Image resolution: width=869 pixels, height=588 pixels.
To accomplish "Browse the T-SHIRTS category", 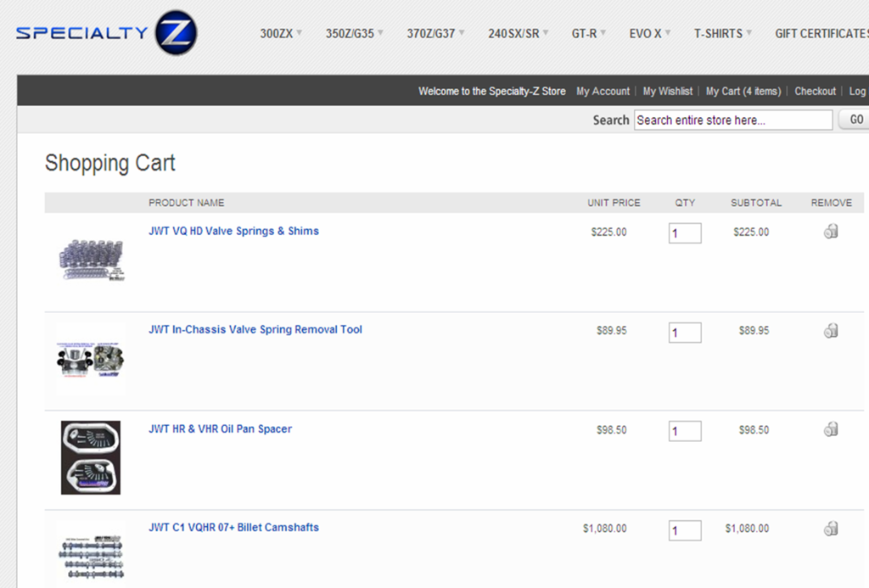I will click(x=718, y=33).
